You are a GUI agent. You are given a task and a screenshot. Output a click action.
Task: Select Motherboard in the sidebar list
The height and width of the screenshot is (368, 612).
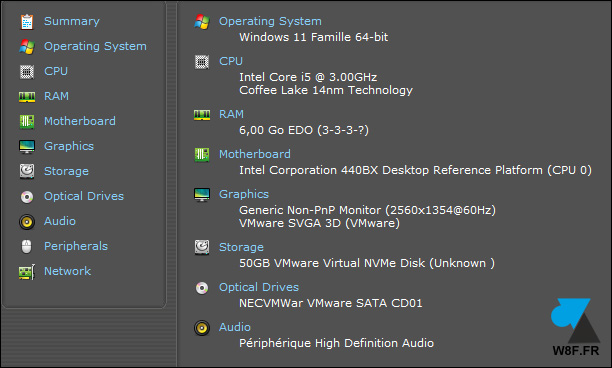pyautogui.click(x=80, y=121)
